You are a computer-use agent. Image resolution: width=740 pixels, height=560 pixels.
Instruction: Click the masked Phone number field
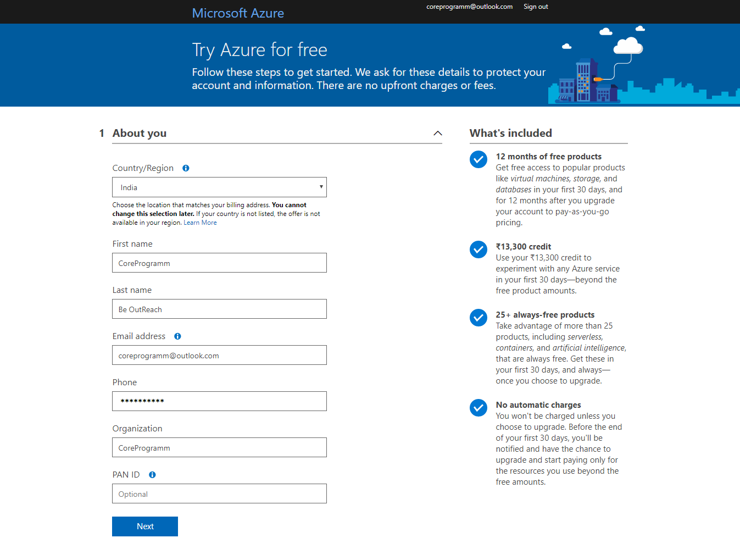tap(219, 401)
